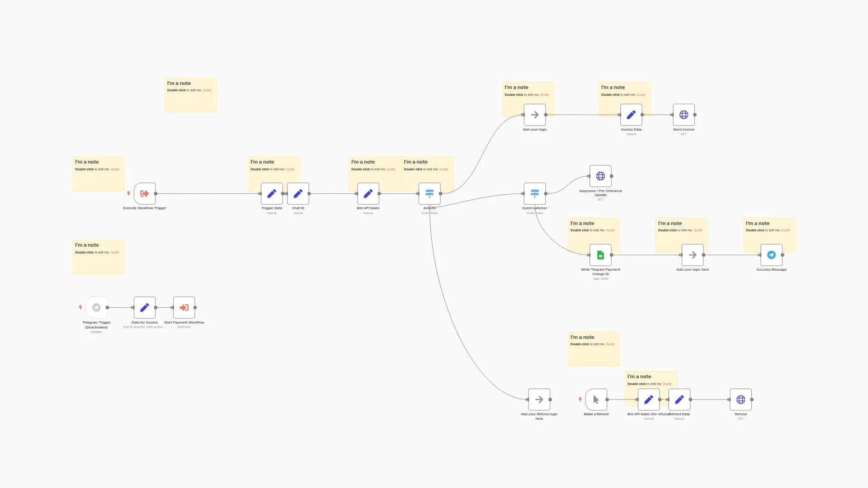Select the Chat ID pencil node
Screen dimensions: 868x488
click(x=298, y=193)
